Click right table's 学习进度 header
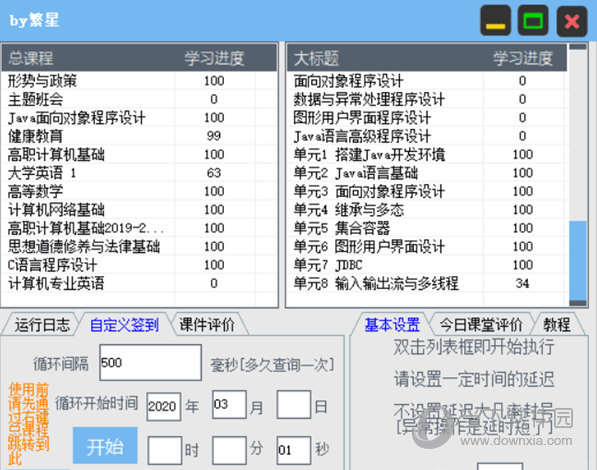The height and width of the screenshot is (470, 597). click(523, 58)
